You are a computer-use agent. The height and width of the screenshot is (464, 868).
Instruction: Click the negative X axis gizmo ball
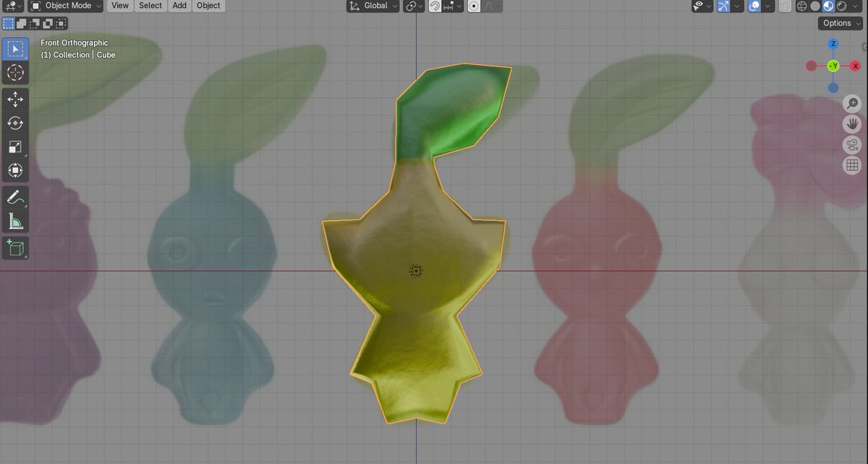pyautogui.click(x=811, y=66)
